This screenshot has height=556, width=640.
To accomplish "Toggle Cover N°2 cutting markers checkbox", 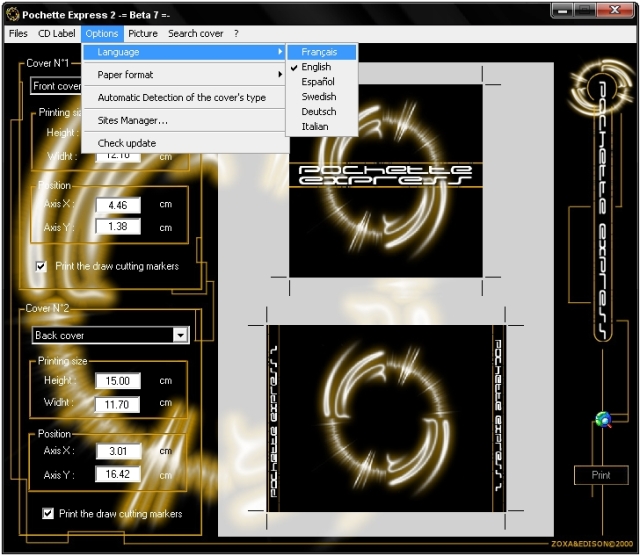I will tap(48, 513).
